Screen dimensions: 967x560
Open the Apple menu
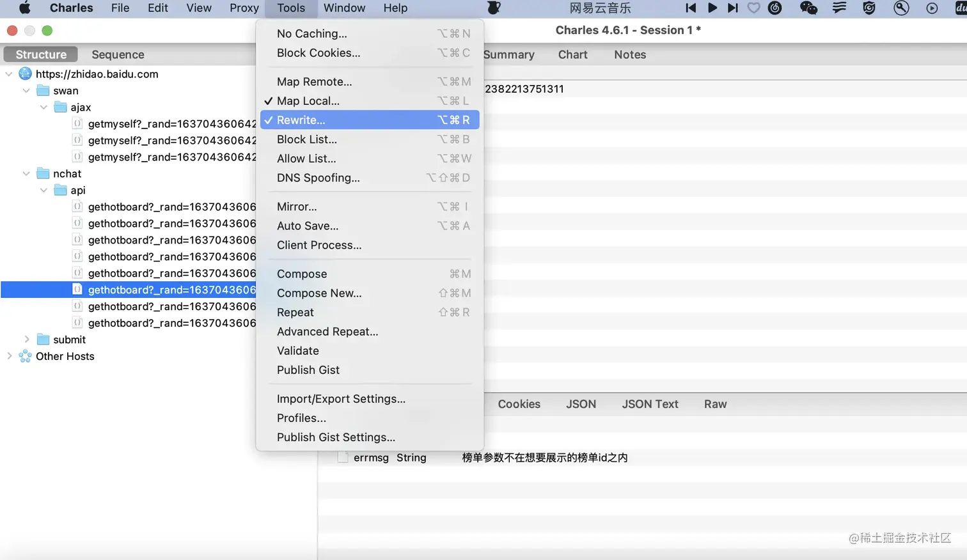(x=24, y=8)
